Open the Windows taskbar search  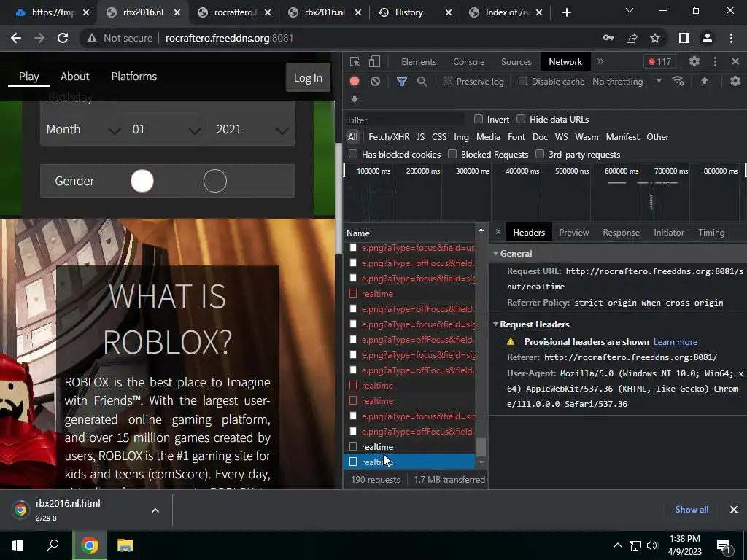[53, 545]
